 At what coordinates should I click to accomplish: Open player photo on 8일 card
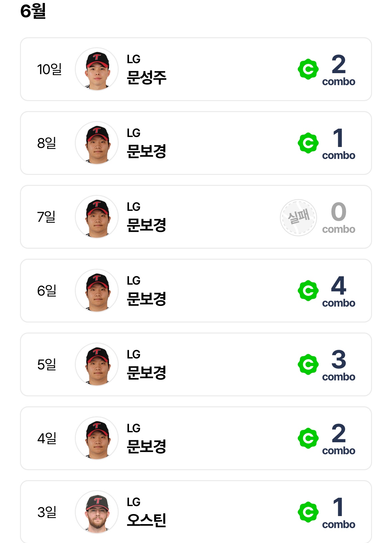point(97,143)
